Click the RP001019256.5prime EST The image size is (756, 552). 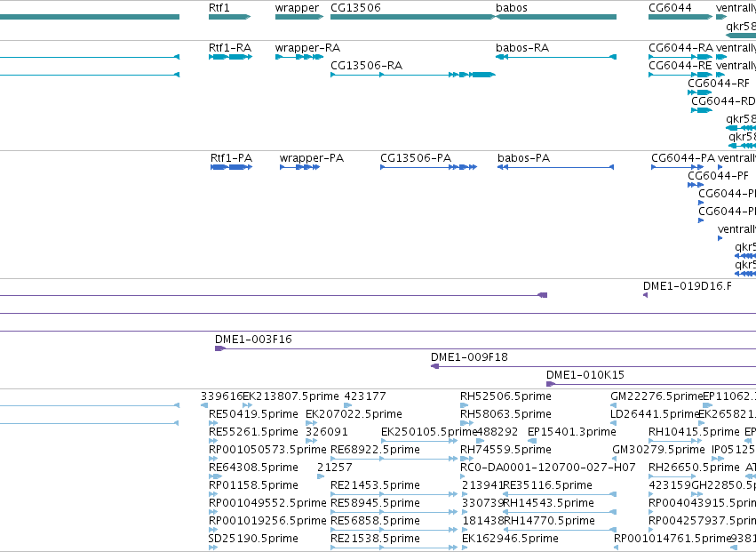(x=213, y=531)
